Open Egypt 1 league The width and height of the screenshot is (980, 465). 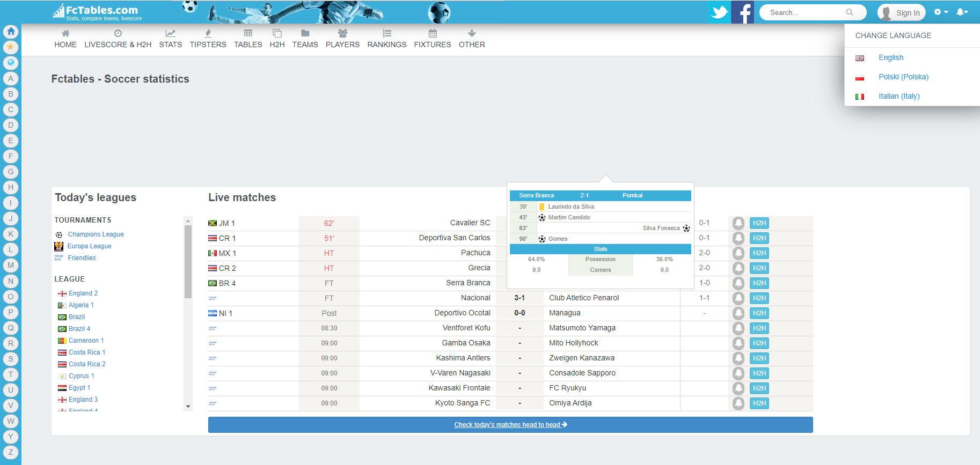79,388
